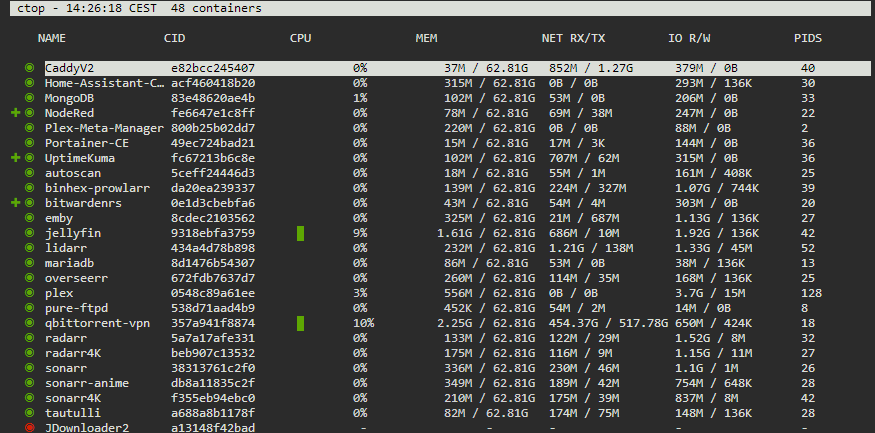Image resolution: width=875 pixels, height=433 pixels.
Task: Click the status icon for jellyfin
Action: pos(30,233)
